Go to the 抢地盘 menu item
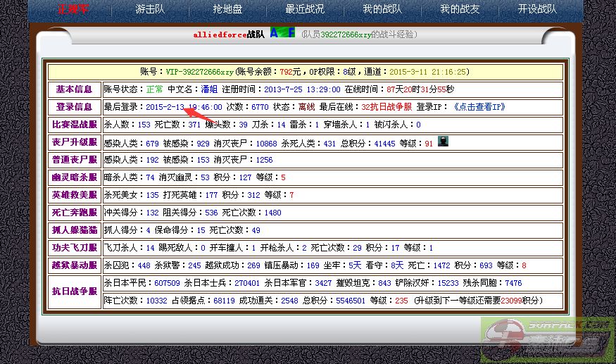This screenshot has height=364, width=616. pos(227,9)
